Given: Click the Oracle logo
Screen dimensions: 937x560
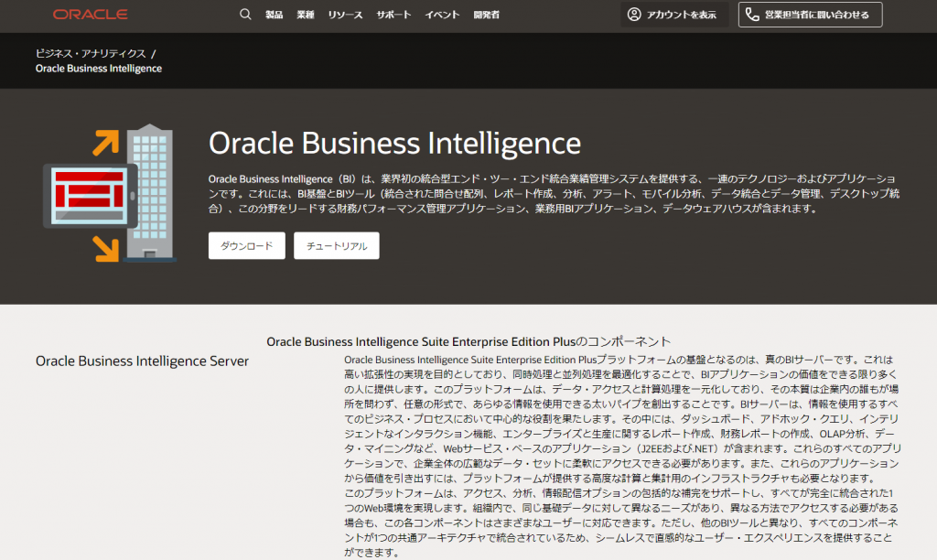Looking at the screenshot, I should (x=91, y=15).
